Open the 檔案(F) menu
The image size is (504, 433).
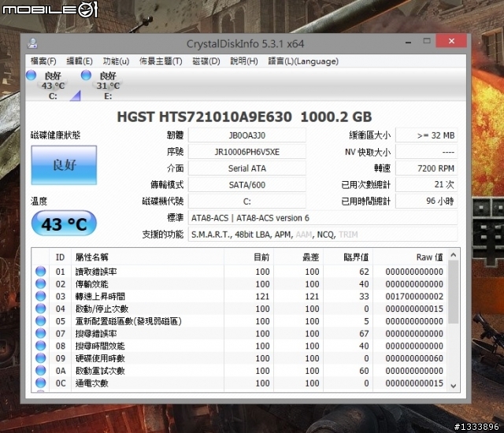click(43, 61)
